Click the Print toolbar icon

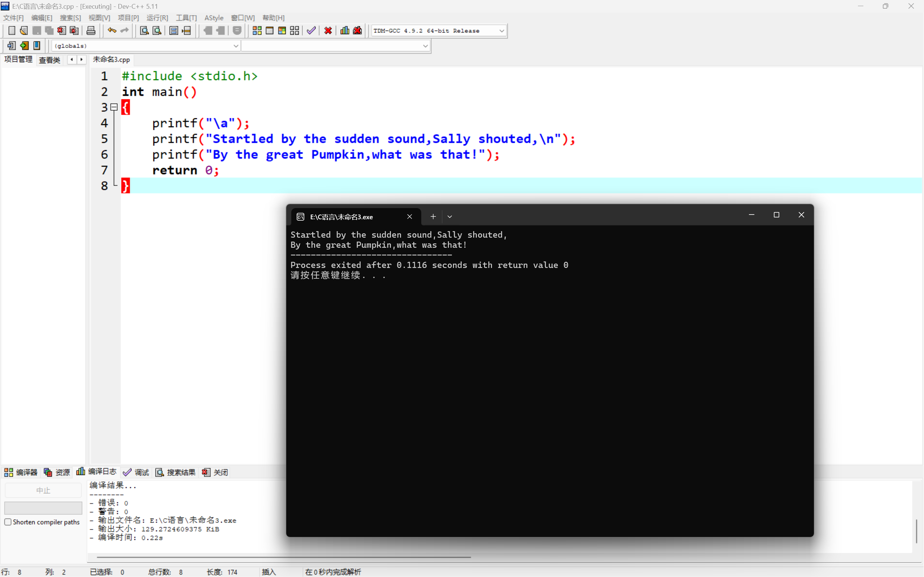[91, 31]
